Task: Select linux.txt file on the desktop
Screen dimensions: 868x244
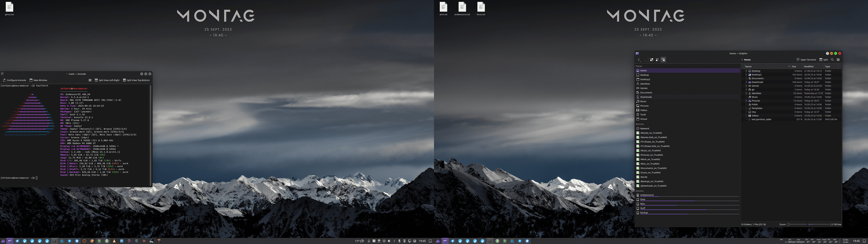Action: pos(481,9)
